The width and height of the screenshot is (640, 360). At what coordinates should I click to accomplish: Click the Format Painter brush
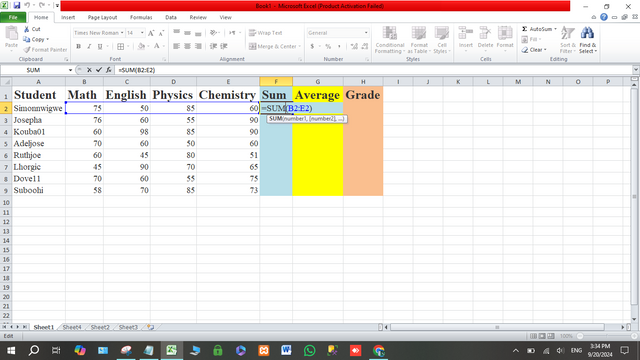27,50
